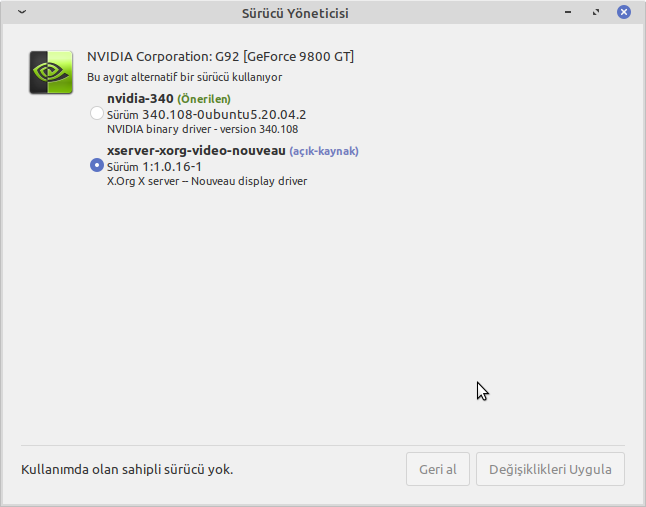This screenshot has height=507, width=646.
Task: Click NVIDIA binary driver - version 340.108 description
Action: tap(202, 129)
